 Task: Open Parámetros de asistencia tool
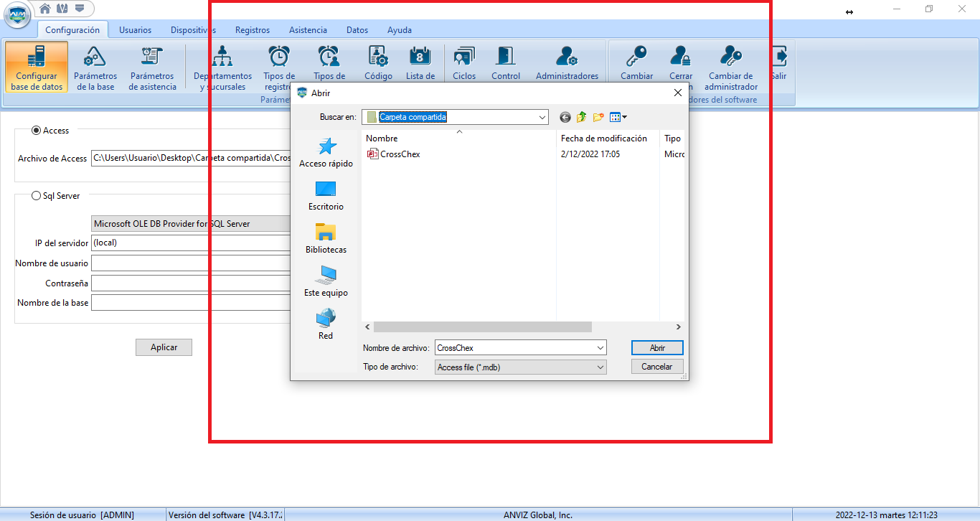(152, 67)
